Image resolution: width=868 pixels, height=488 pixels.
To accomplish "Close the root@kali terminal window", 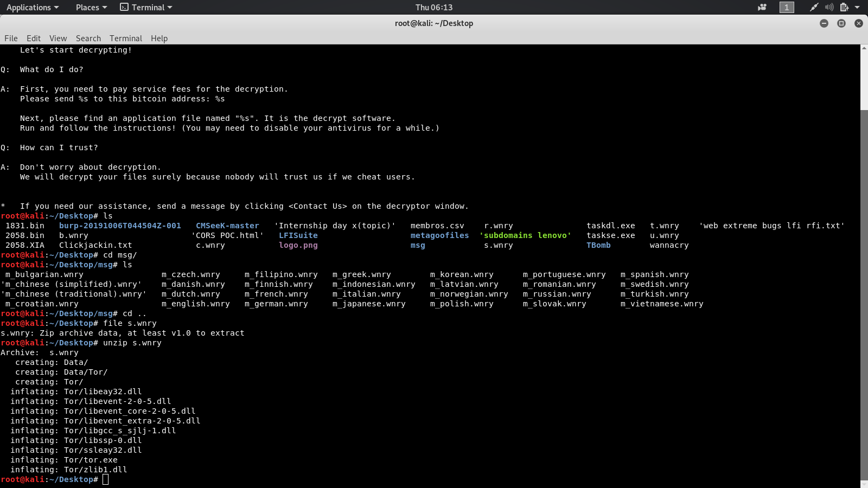I will tap(859, 23).
